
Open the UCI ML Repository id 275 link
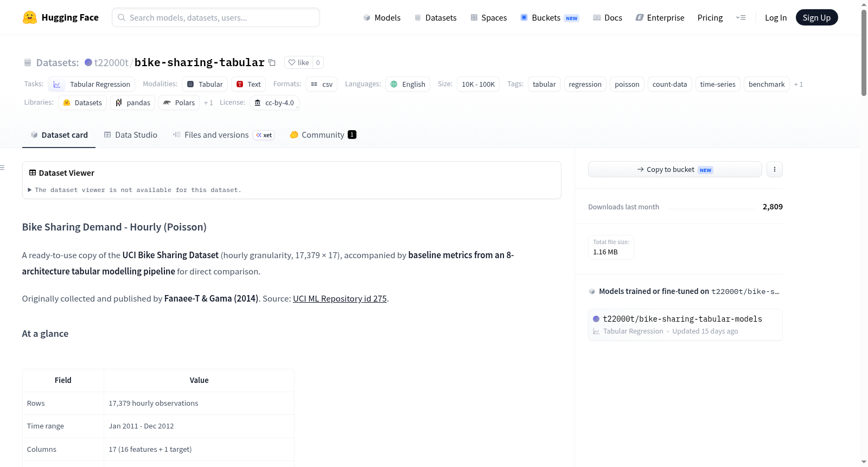340,299
